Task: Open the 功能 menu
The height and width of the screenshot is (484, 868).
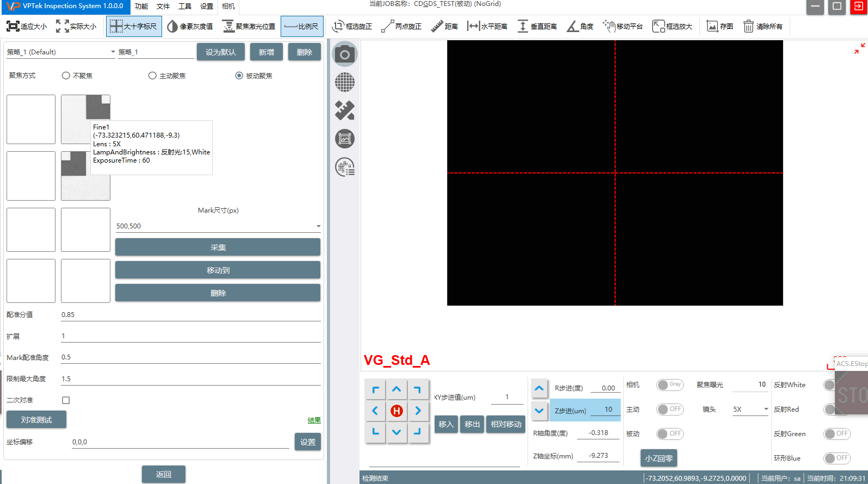Action: 141,7
